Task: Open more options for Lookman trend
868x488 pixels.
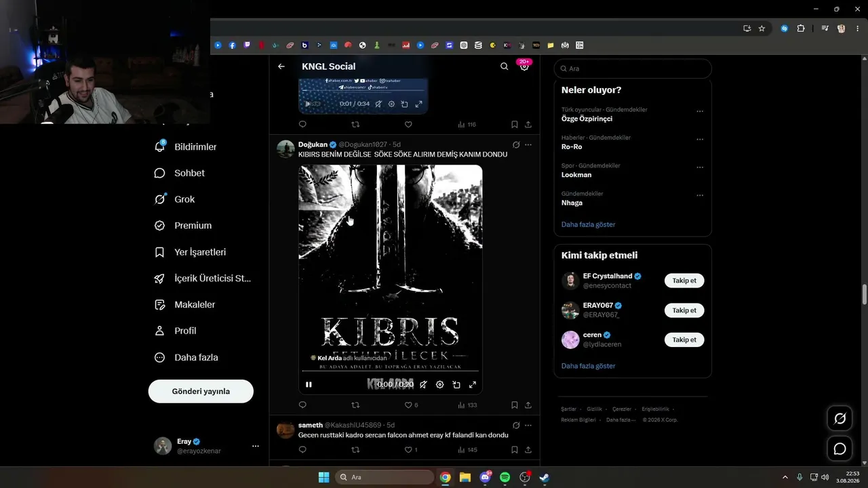Action: coord(700,167)
